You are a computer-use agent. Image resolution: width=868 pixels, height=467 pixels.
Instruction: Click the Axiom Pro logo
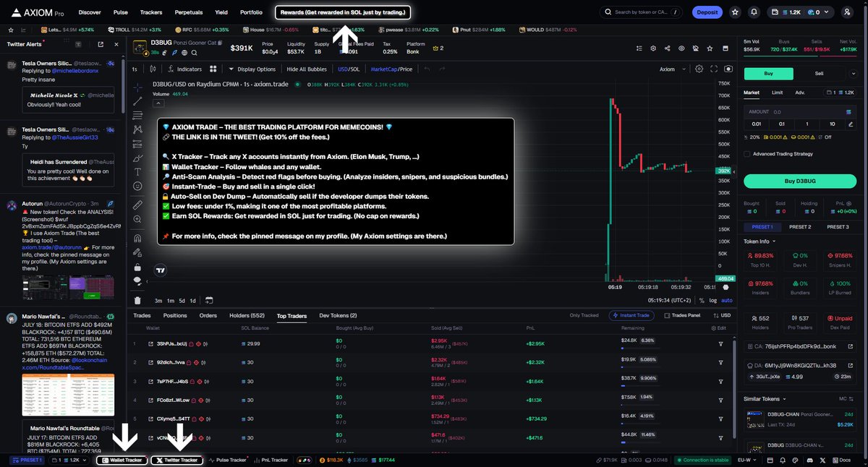36,12
